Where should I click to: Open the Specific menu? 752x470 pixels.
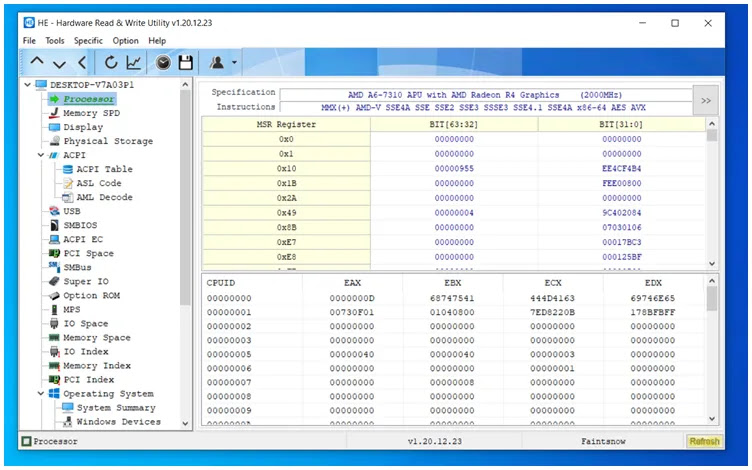coord(88,41)
